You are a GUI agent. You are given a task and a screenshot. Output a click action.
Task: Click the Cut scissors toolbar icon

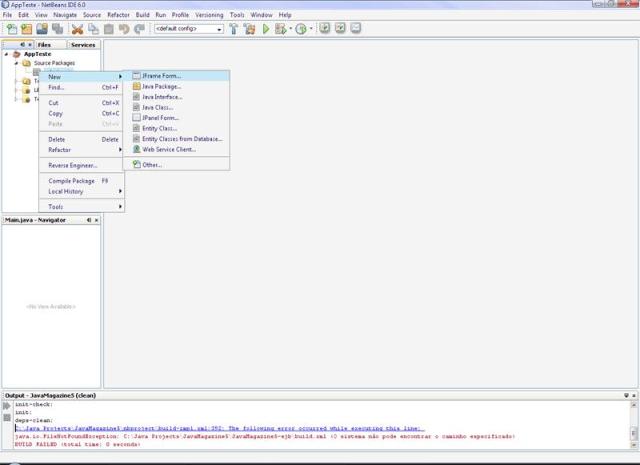[77, 29]
